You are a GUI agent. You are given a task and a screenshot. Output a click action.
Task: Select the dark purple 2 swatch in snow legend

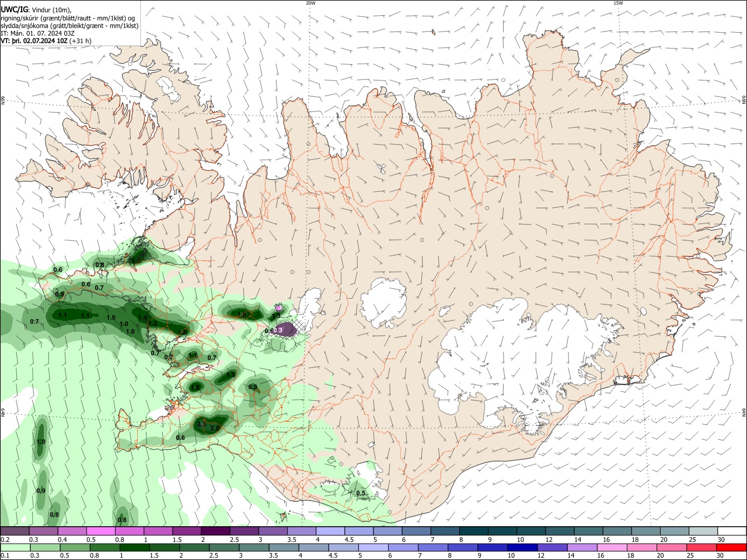[215, 531]
